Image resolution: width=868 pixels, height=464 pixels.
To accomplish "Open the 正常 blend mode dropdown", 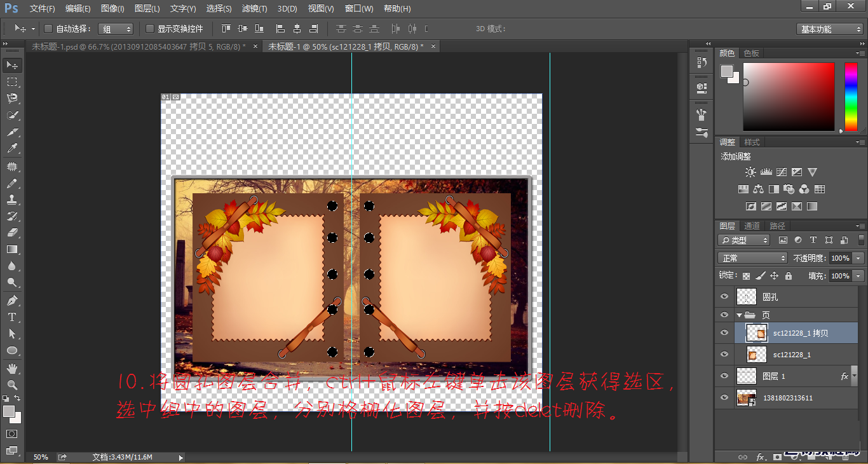I will [753, 258].
